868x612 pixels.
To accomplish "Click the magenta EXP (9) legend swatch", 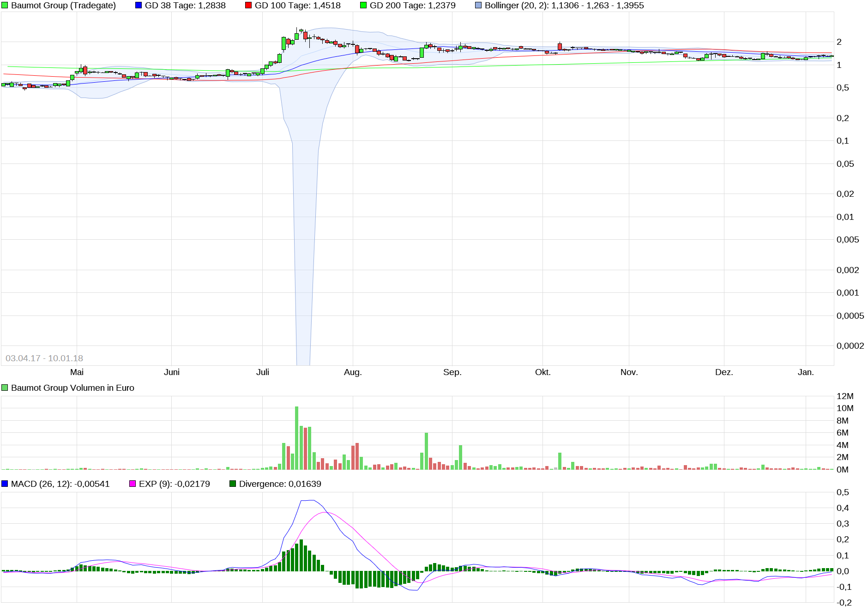I will tap(133, 484).
